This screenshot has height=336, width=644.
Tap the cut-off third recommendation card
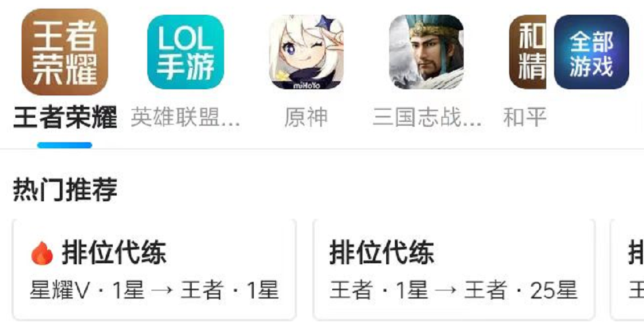coord(628,269)
